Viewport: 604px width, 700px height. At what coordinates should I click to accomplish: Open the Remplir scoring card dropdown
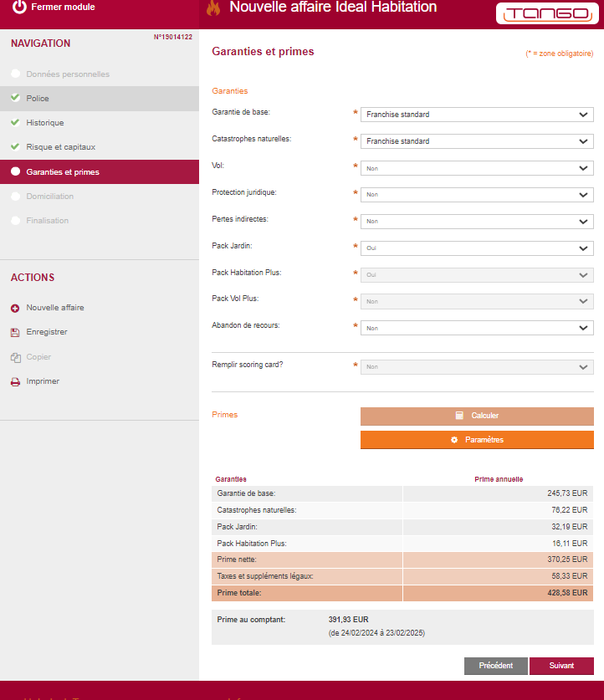point(477,367)
